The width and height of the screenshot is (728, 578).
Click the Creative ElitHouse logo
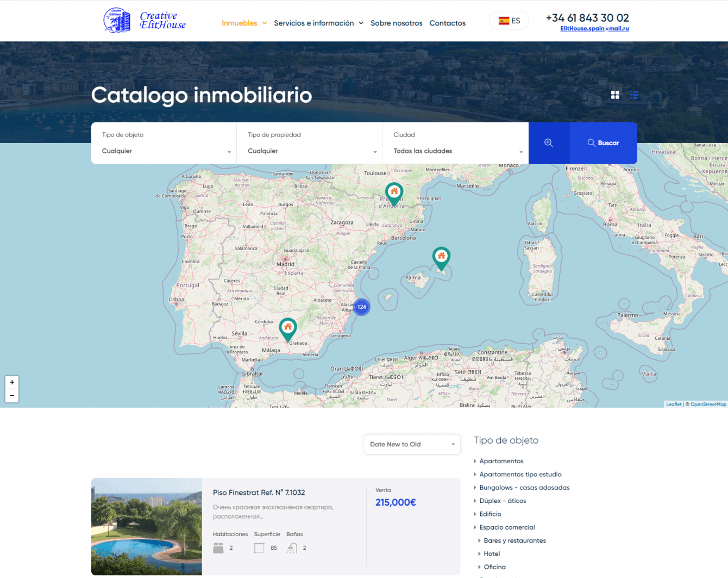click(145, 21)
